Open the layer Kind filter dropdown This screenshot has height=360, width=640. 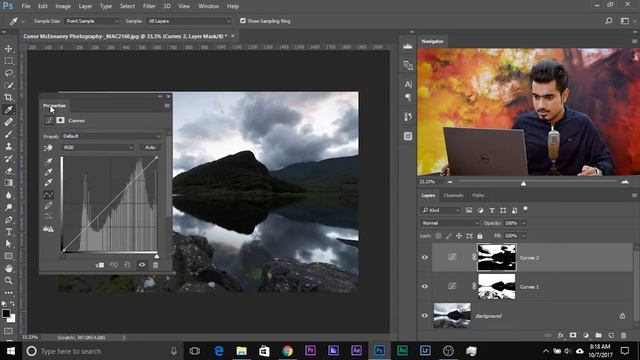[x=441, y=210]
